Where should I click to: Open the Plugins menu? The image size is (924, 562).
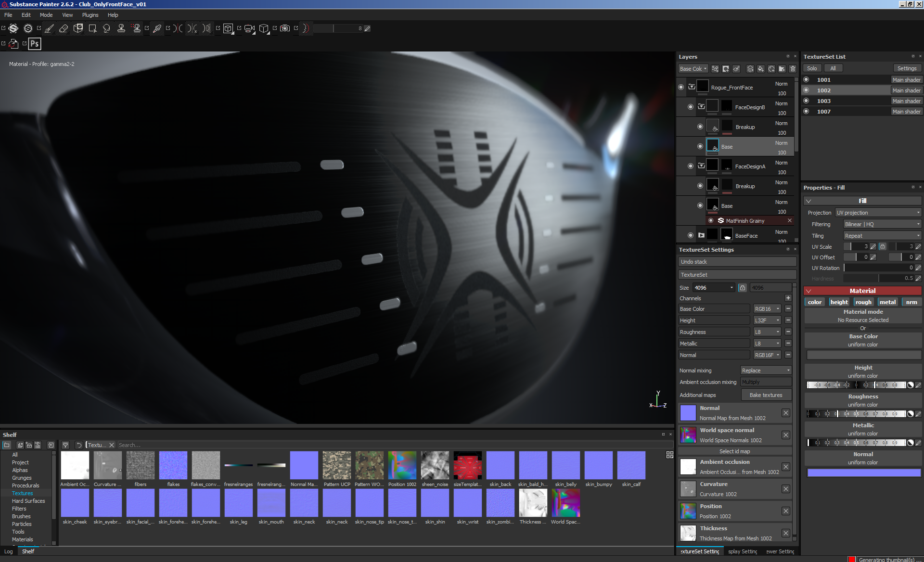tap(90, 15)
